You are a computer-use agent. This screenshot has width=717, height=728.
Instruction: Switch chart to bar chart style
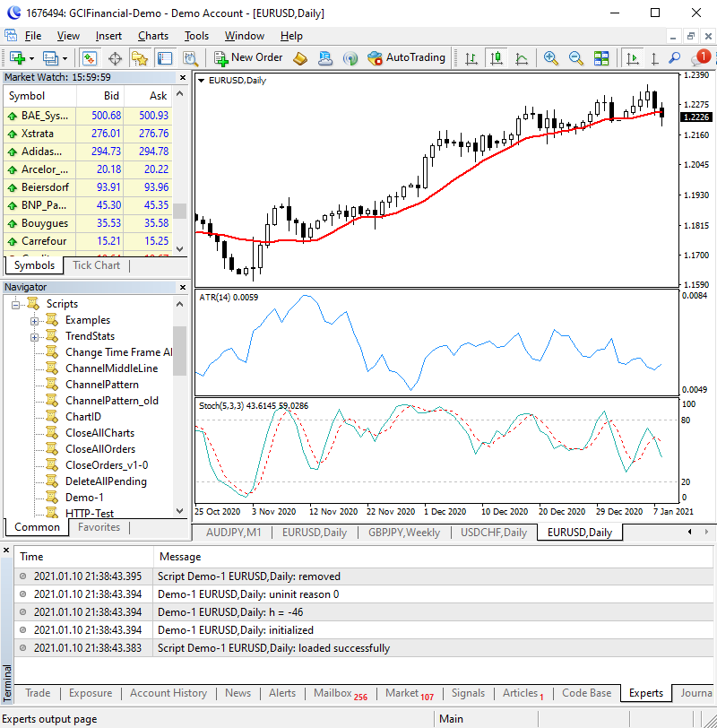point(470,58)
